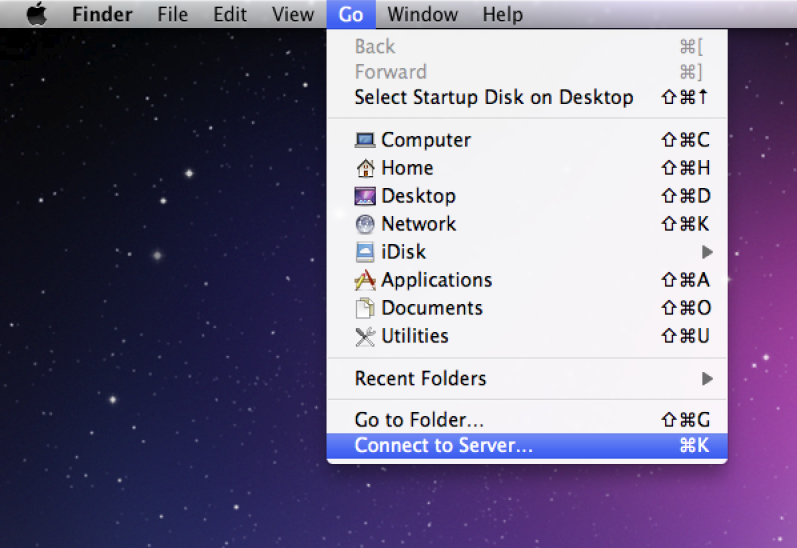Click the Home house icon
The height and width of the screenshot is (548, 797).
(x=365, y=168)
